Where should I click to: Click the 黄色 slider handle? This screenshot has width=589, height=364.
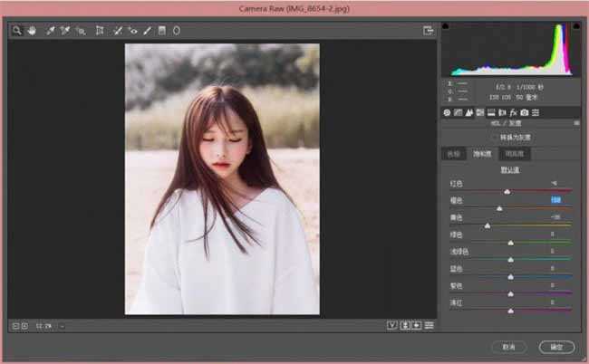488,225
